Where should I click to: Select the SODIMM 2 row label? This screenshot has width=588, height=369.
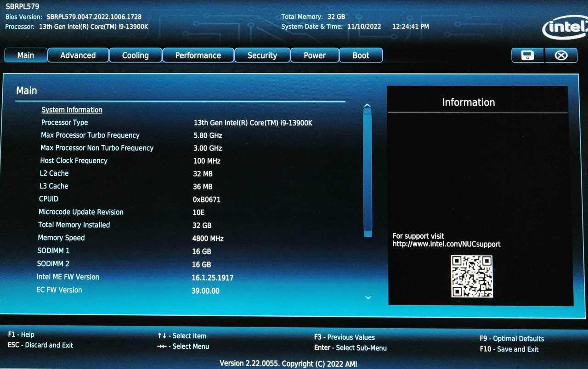53,264
